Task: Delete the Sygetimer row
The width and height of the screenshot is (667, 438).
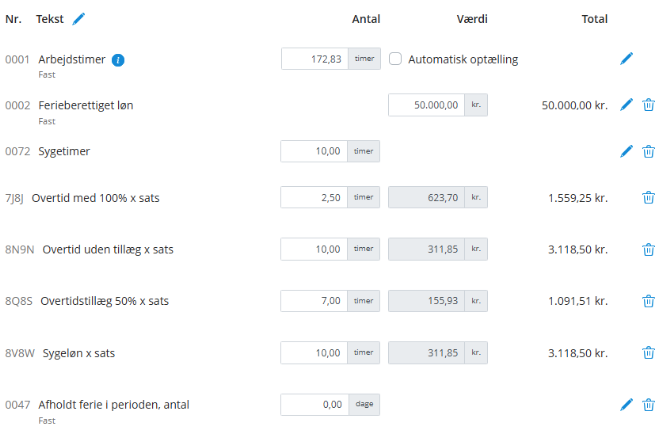Action: 648,151
